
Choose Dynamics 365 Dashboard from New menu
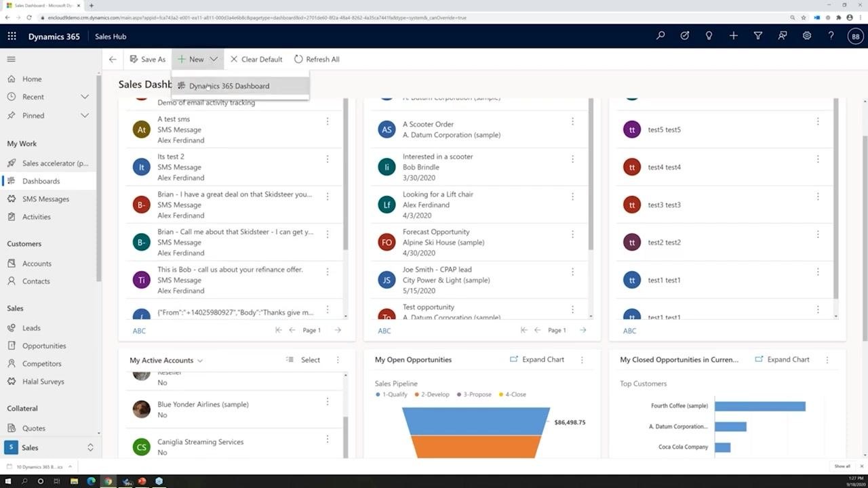click(x=241, y=86)
